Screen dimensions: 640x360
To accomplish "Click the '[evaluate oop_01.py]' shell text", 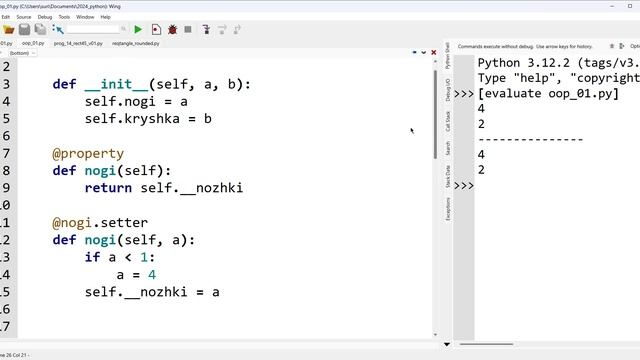I will pyautogui.click(x=548, y=93).
